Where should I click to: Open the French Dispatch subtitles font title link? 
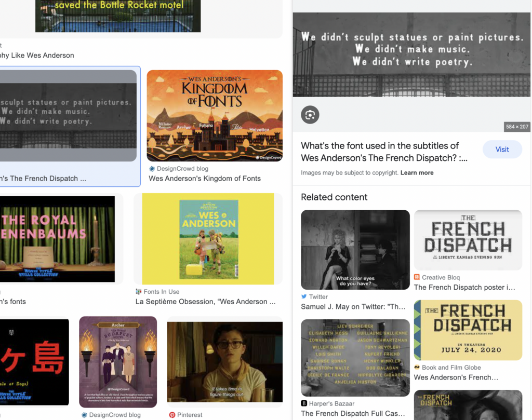[x=384, y=152]
